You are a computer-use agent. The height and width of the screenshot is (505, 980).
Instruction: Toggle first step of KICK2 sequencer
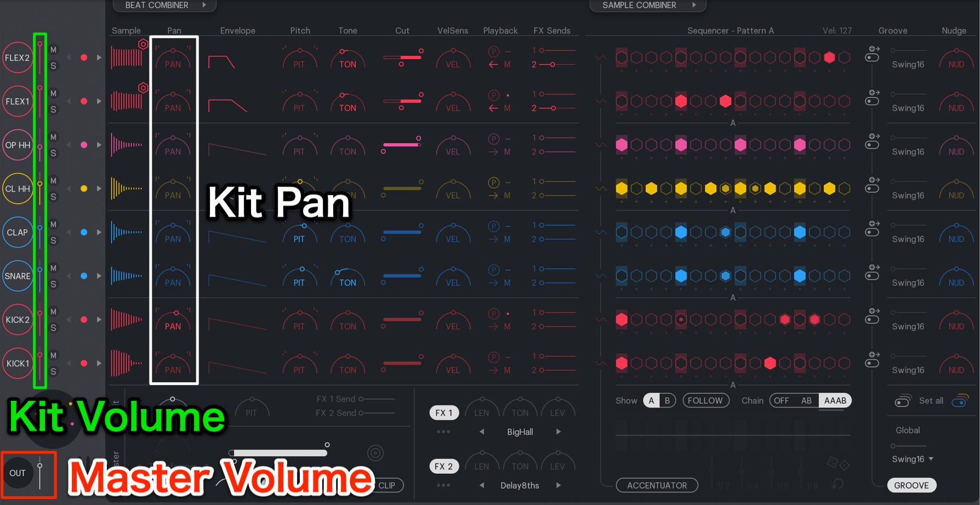(x=622, y=319)
